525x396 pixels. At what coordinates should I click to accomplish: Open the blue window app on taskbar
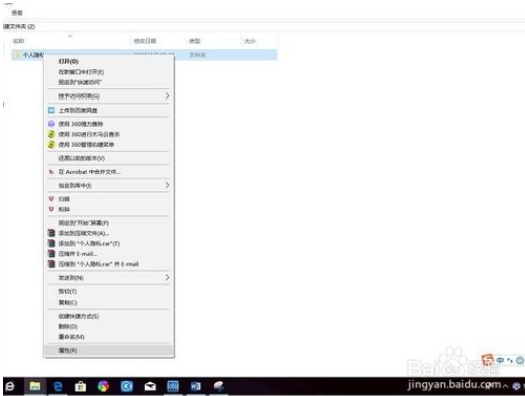click(173, 387)
